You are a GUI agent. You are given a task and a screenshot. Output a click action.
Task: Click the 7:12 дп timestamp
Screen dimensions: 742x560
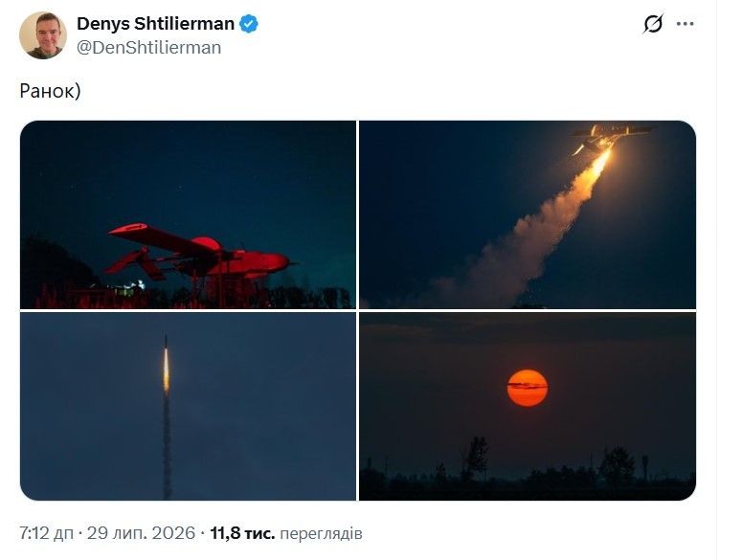(x=46, y=533)
